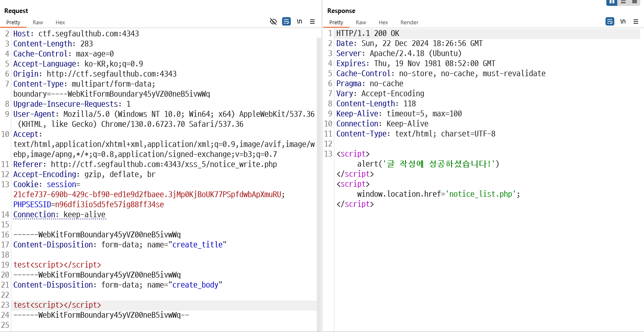Click the Pragma: no-cache line
Viewport: 644px width, 332px height.
370,83
